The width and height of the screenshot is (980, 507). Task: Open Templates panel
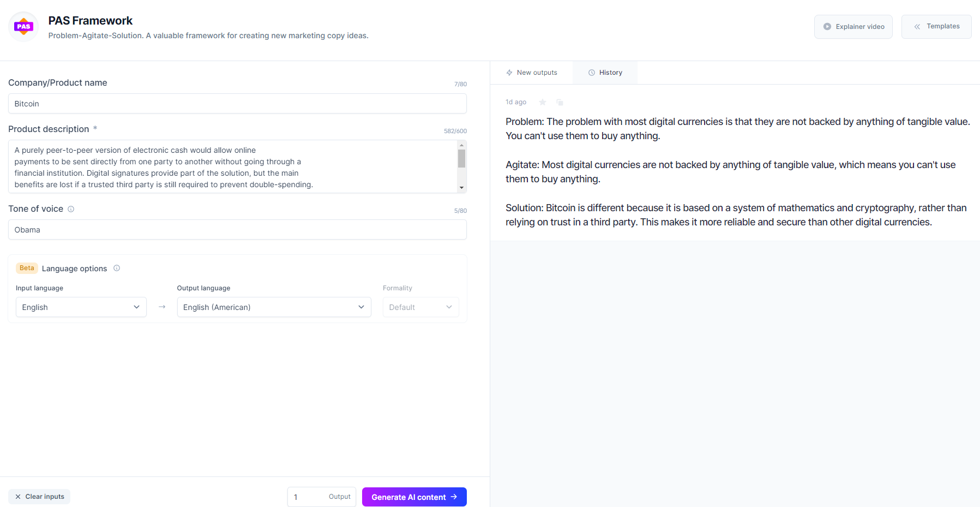[x=936, y=26]
